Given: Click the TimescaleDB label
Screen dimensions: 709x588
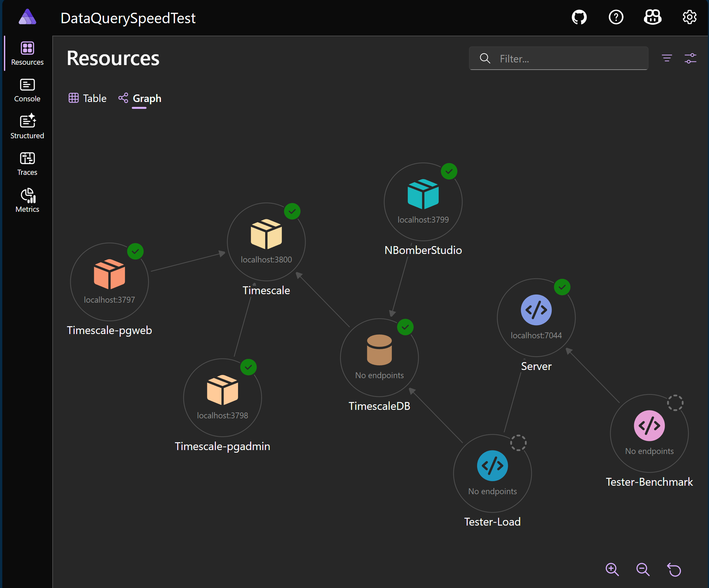Looking at the screenshot, I should (379, 406).
